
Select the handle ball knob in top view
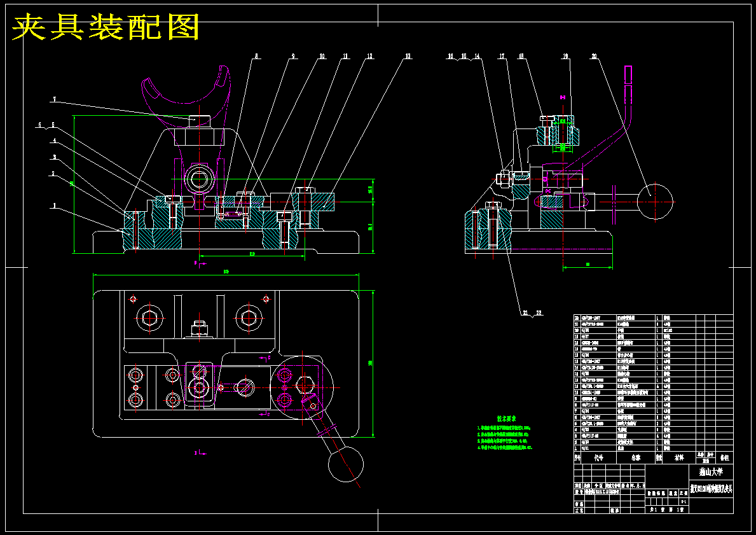[346, 464]
